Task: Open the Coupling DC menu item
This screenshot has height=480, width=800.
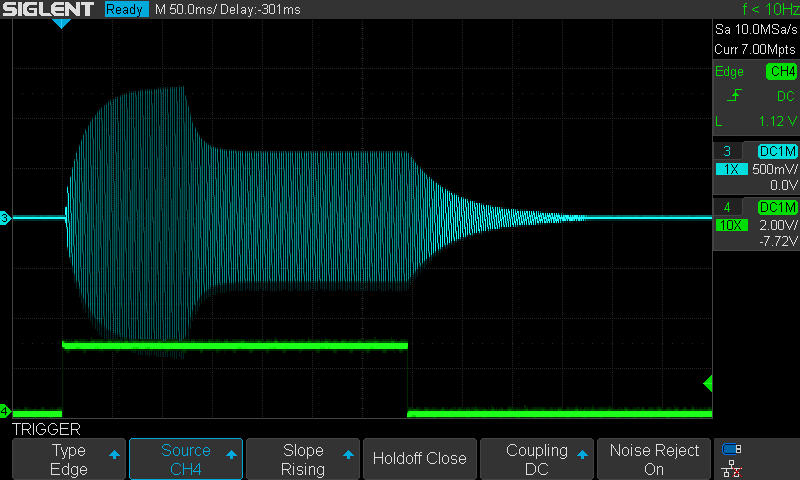Action: click(537, 459)
